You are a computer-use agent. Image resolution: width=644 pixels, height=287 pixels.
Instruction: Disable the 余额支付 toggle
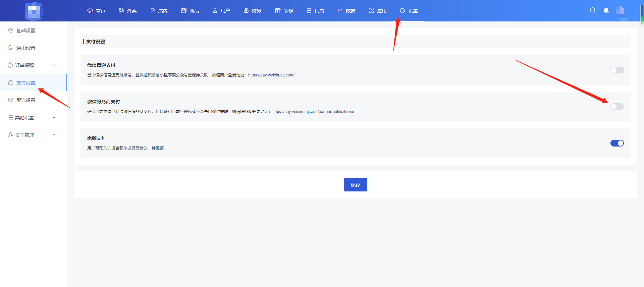[617, 143]
